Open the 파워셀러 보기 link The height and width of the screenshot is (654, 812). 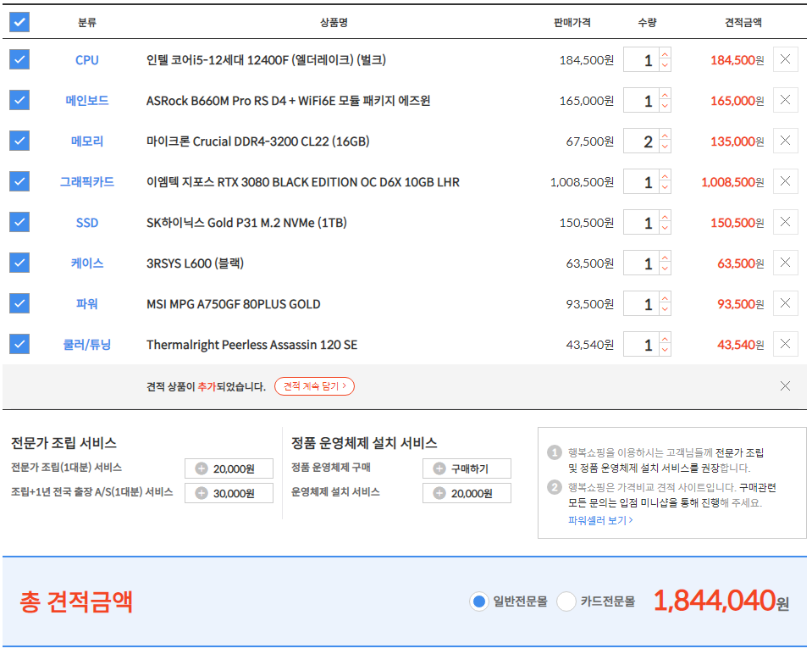600,520
